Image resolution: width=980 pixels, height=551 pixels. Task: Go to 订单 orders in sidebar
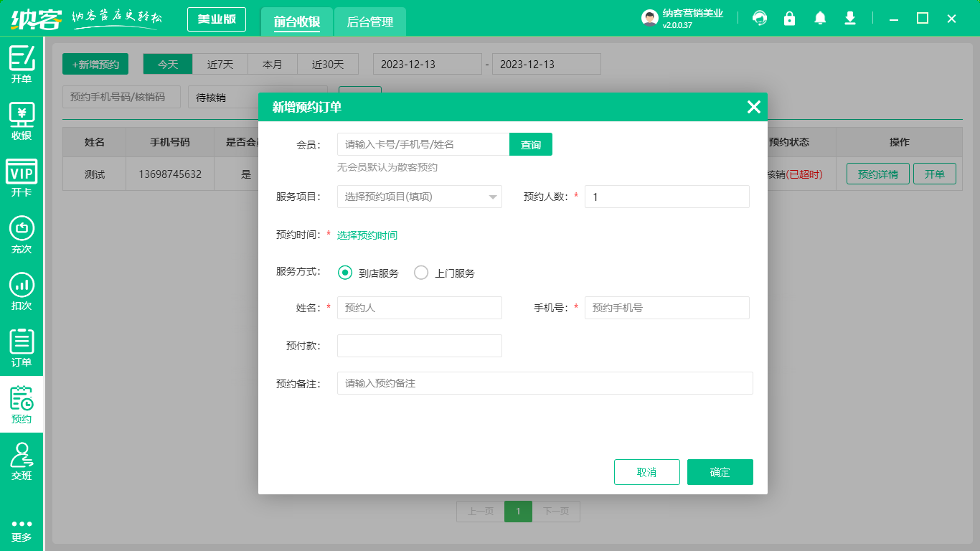tap(22, 348)
